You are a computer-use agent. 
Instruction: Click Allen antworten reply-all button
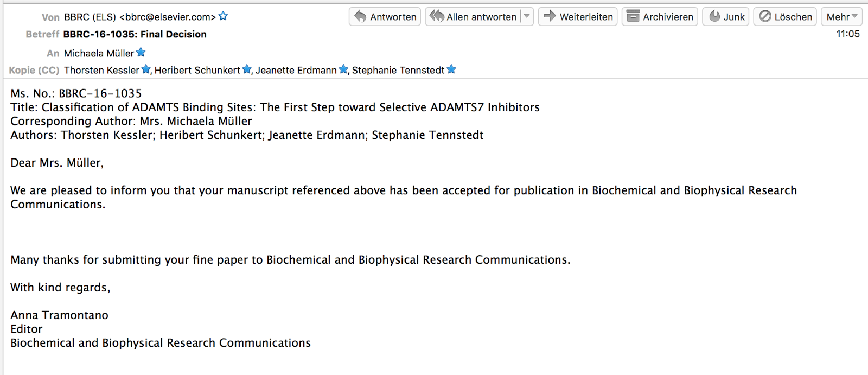pyautogui.click(x=473, y=17)
